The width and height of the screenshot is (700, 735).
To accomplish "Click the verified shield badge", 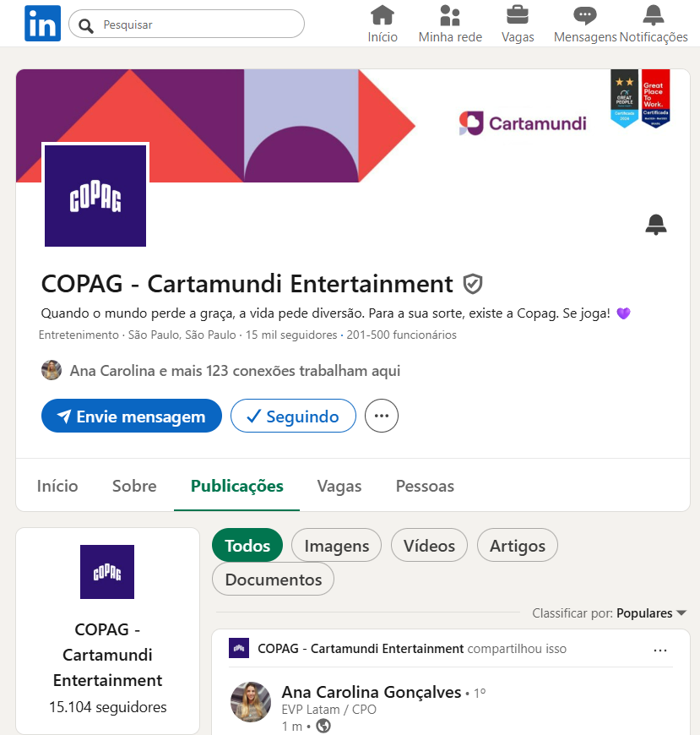I will [473, 284].
